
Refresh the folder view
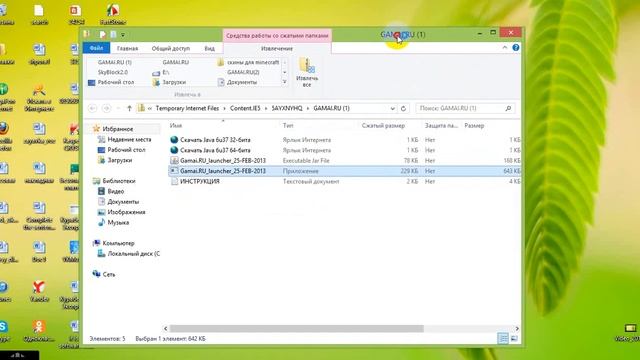403,108
